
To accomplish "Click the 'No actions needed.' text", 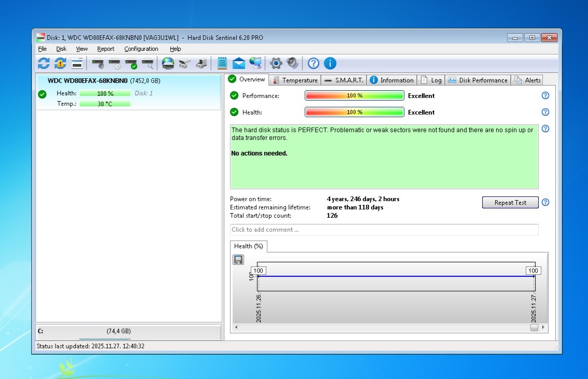I will (259, 153).
